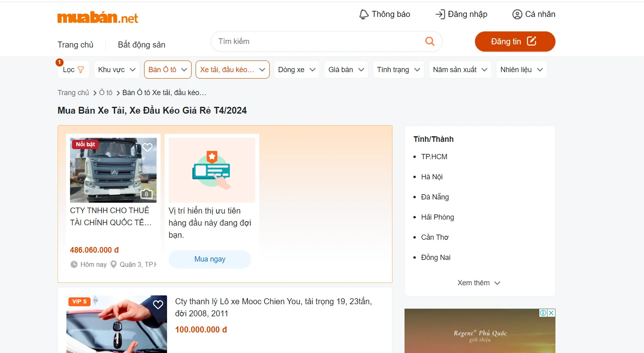
Task: Select TP.HCM in Tỉnh/Thành
Action: pyautogui.click(x=434, y=157)
